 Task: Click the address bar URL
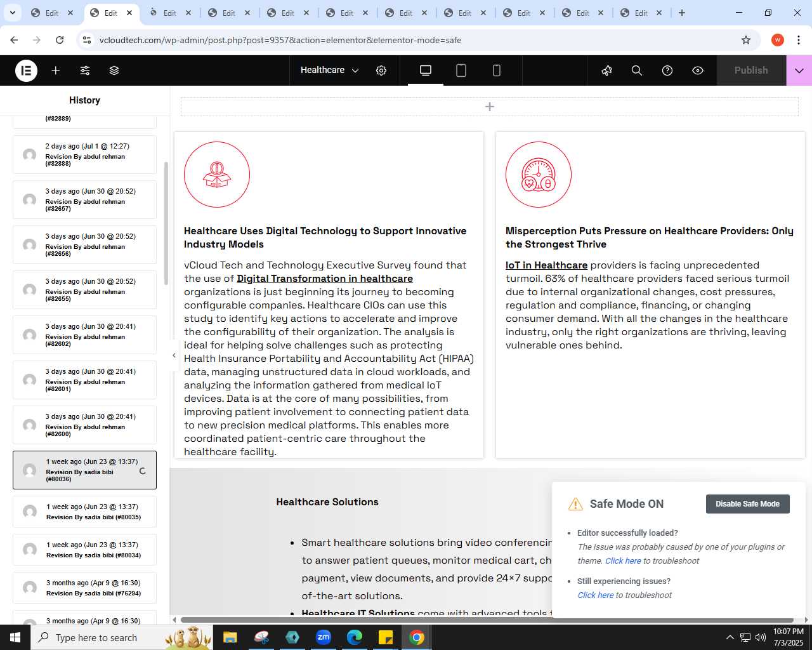tap(280, 40)
